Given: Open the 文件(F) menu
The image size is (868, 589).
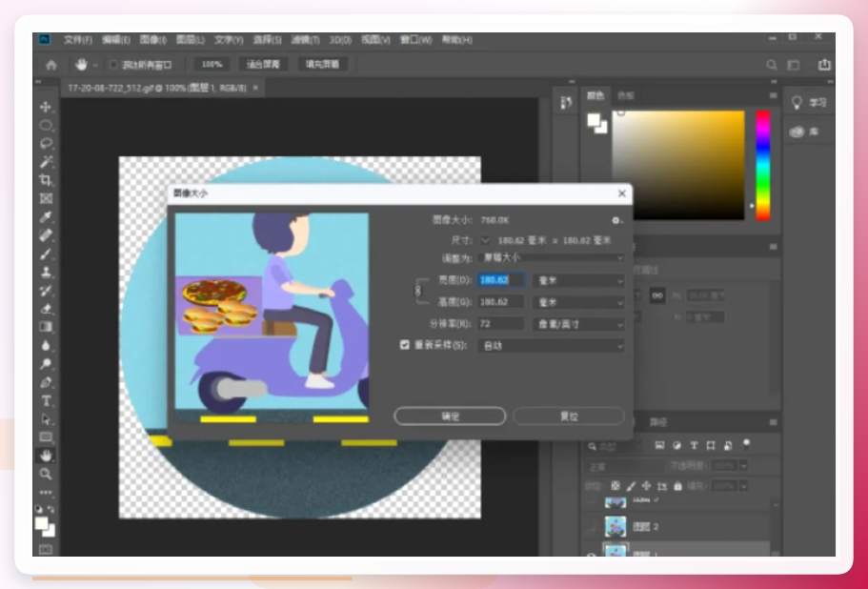Looking at the screenshot, I should tap(78, 40).
